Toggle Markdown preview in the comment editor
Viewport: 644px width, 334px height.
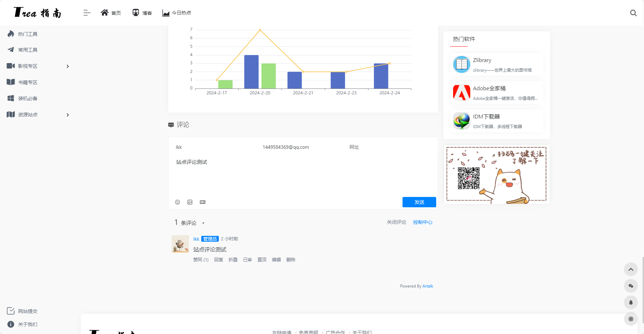tap(203, 202)
